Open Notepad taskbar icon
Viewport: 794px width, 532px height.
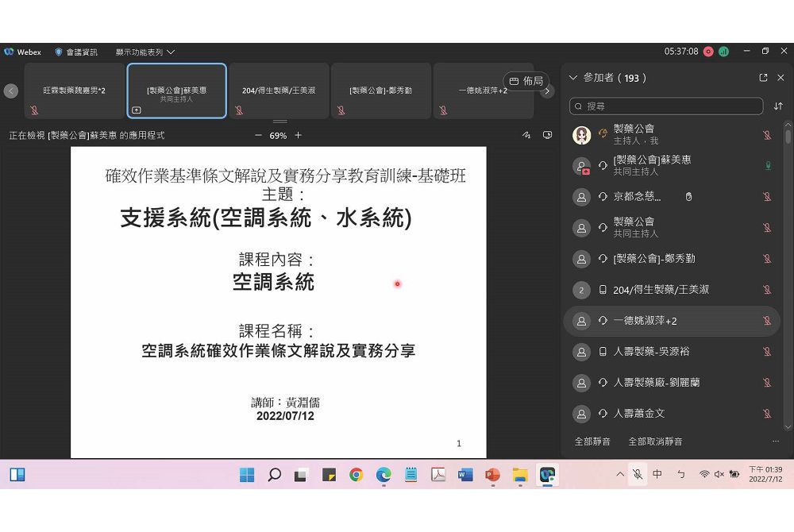[x=411, y=475]
